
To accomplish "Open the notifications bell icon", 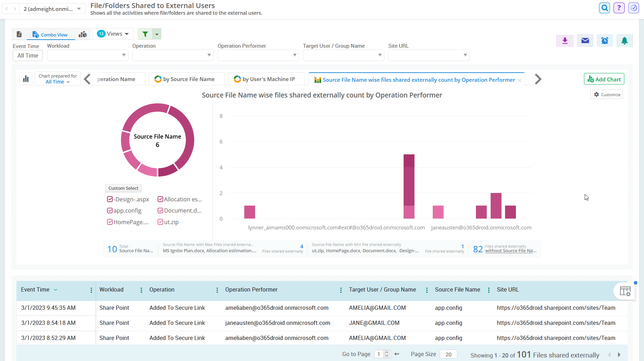I will coord(624,40).
